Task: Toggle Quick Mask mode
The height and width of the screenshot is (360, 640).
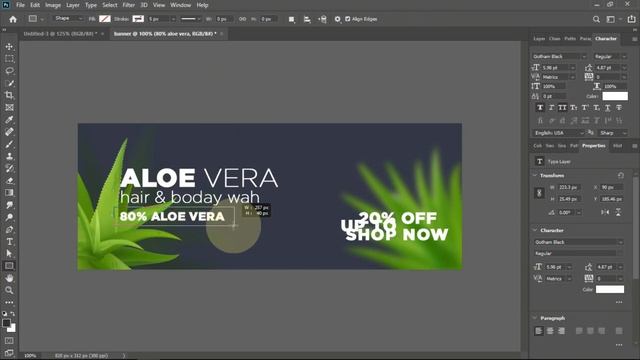Action: (x=9, y=341)
